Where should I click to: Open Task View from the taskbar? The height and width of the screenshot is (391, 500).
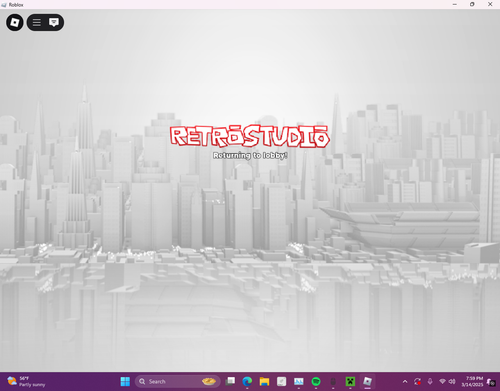click(x=230, y=381)
